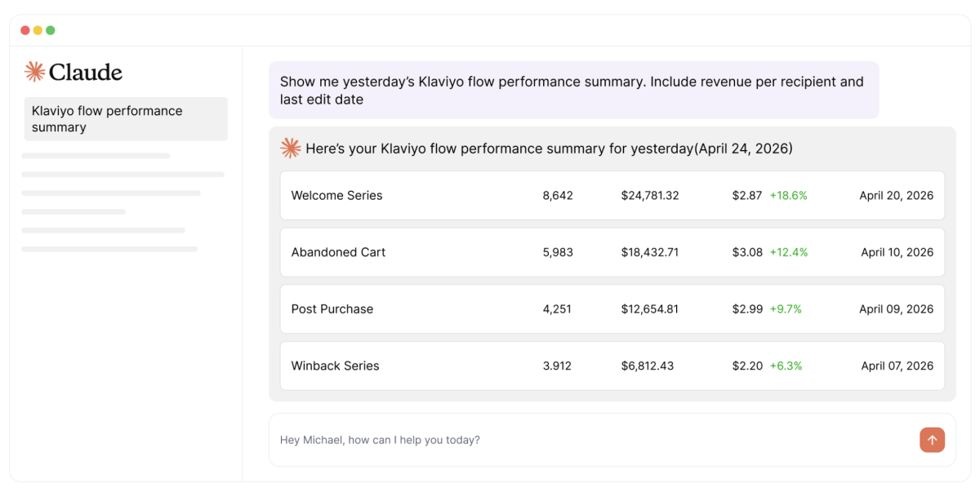Click the +9.7% change indicator
This screenshot has height=497, width=980.
click(786, 309)
